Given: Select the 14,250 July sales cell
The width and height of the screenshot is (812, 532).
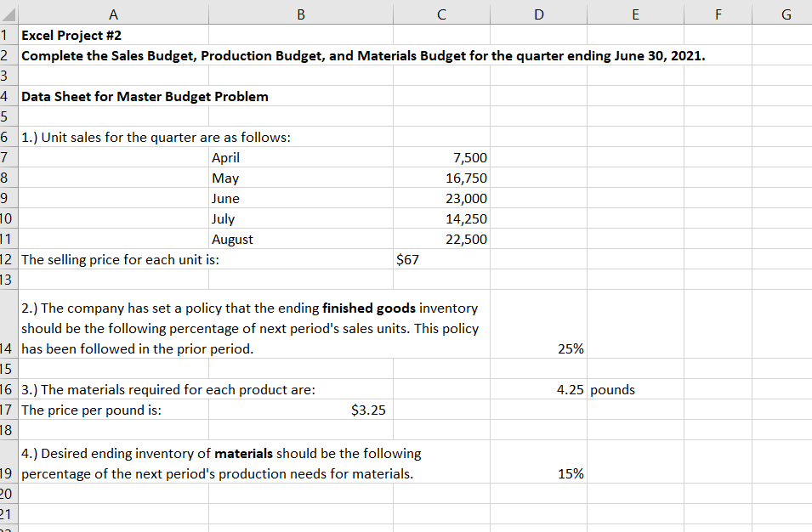Looking at the screenshot, I should 442,218.
